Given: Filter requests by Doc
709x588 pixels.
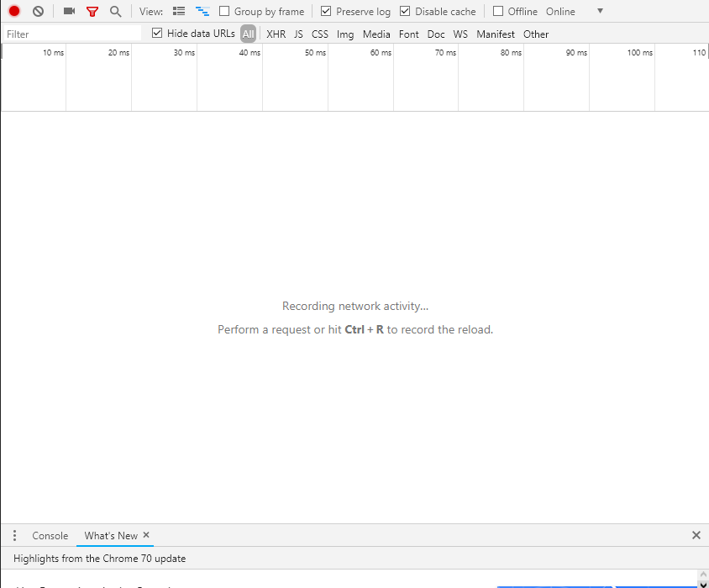Looking at the screenshot, I should tap(436, 34).
